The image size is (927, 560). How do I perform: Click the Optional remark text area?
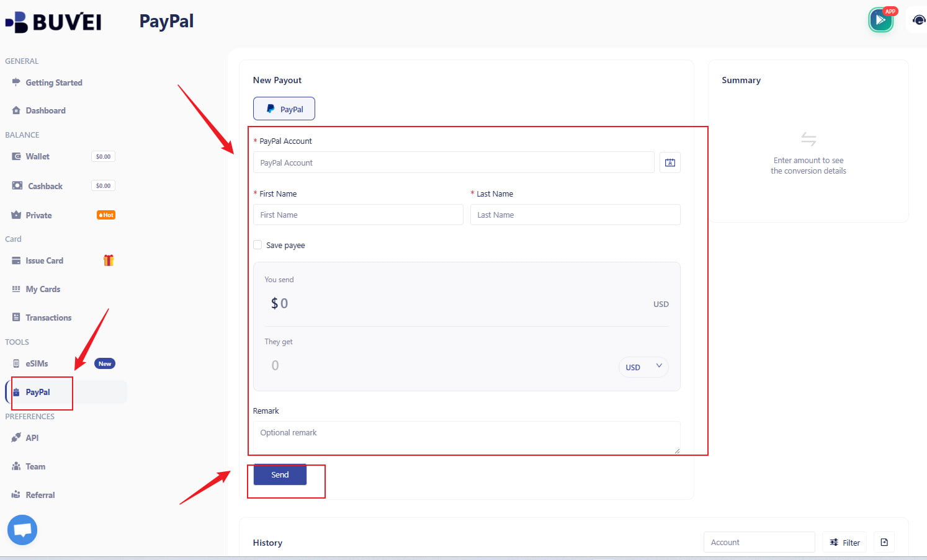[x=467, y=438]
